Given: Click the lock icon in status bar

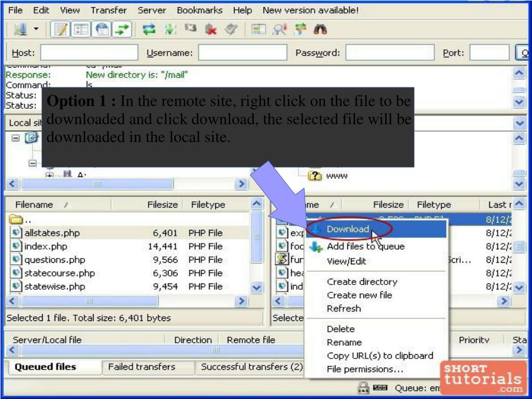Looking at the screenshot, I should click(363, 388).
